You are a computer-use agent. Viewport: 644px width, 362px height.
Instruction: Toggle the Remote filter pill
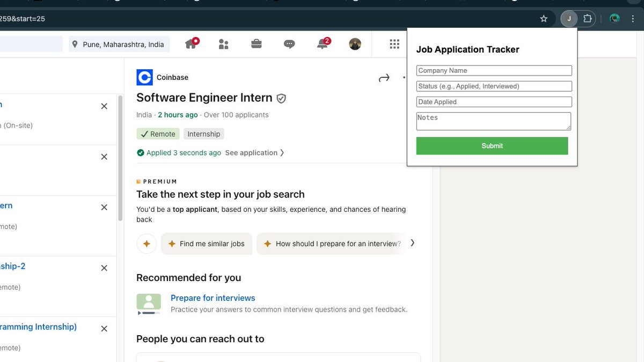158,134
